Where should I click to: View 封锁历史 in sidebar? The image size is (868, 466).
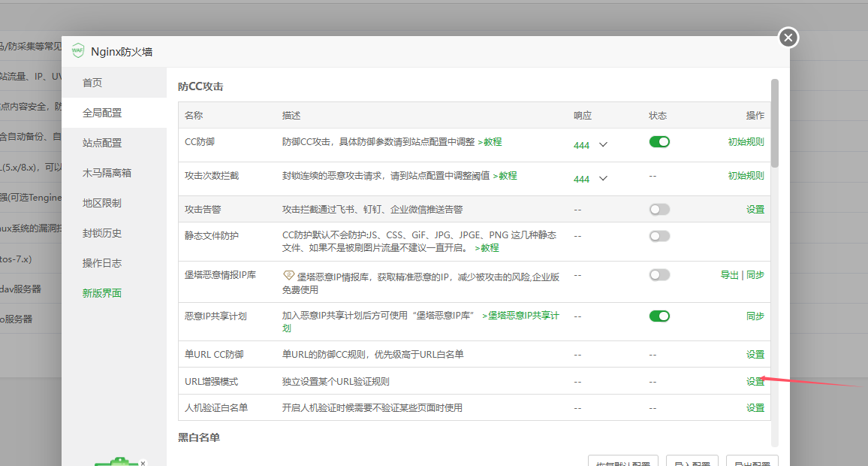pyautogui.click(x=115, y=233)
